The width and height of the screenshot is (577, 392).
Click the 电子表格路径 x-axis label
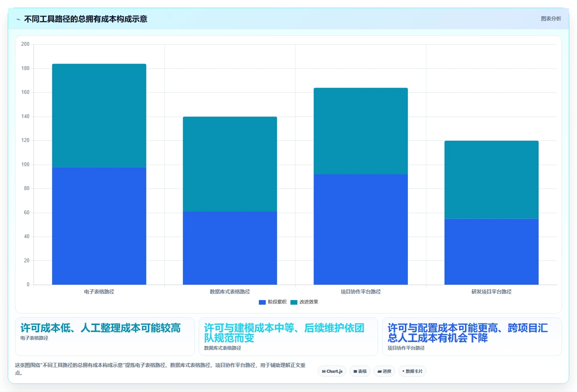pyautogui.click(x=99, y=292)
